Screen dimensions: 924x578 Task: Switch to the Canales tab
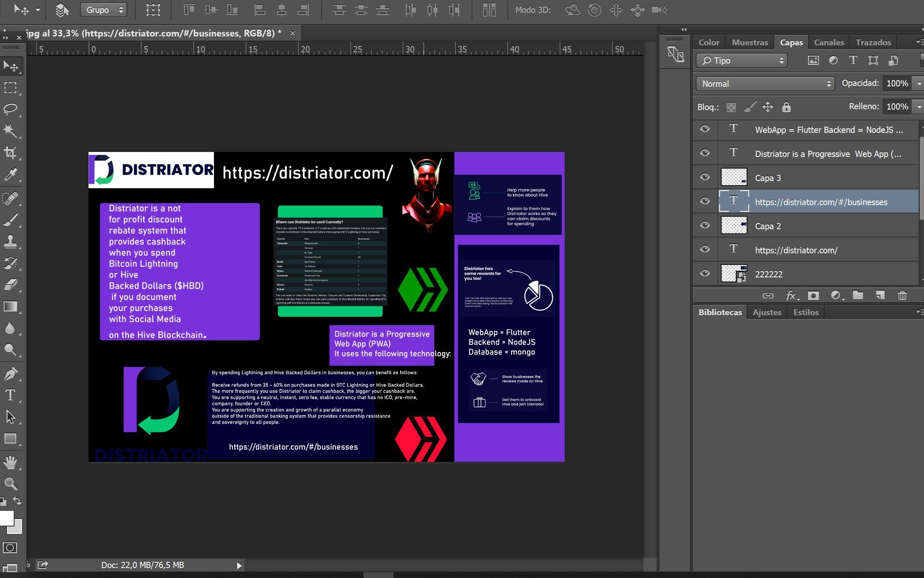coord(829,42)
